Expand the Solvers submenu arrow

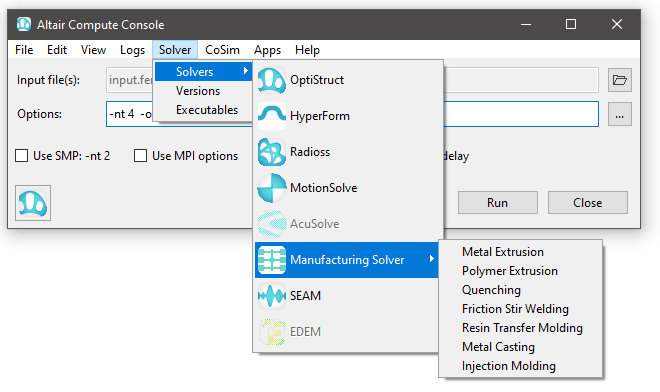pyautogui.click(x=246, y=71)
